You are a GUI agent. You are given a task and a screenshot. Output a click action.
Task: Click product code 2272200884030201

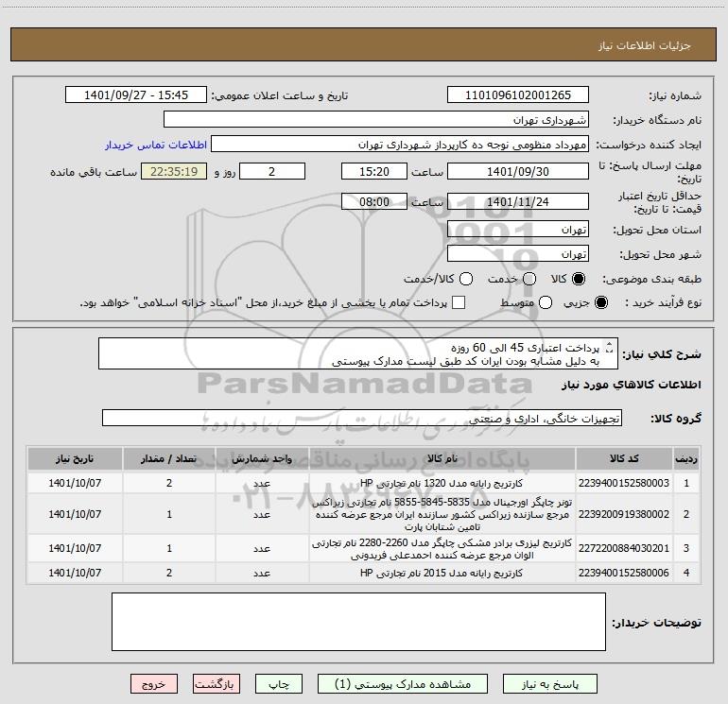click(624, 548)
